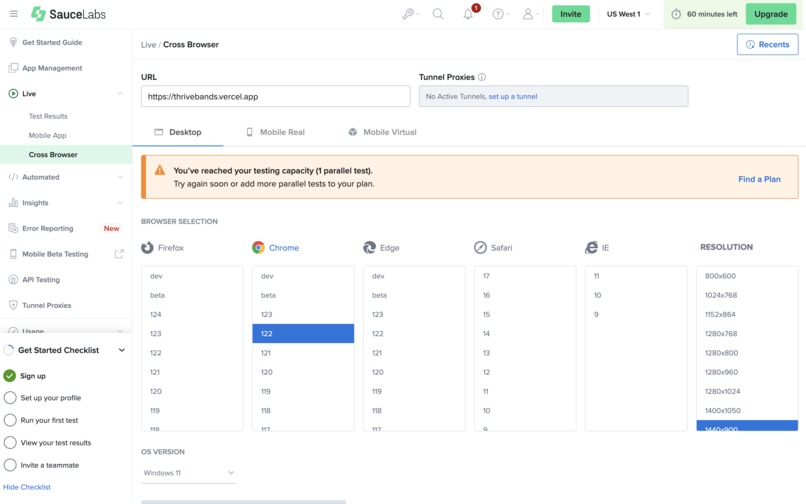Click the Get Started Guide lightbulb icon

pos(13,42)
